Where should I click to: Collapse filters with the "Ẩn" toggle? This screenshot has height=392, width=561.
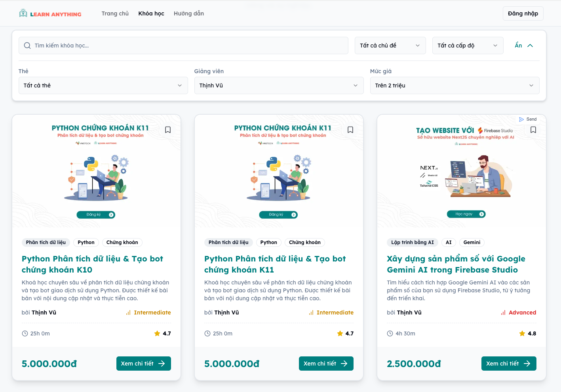[x=524, y=45]
